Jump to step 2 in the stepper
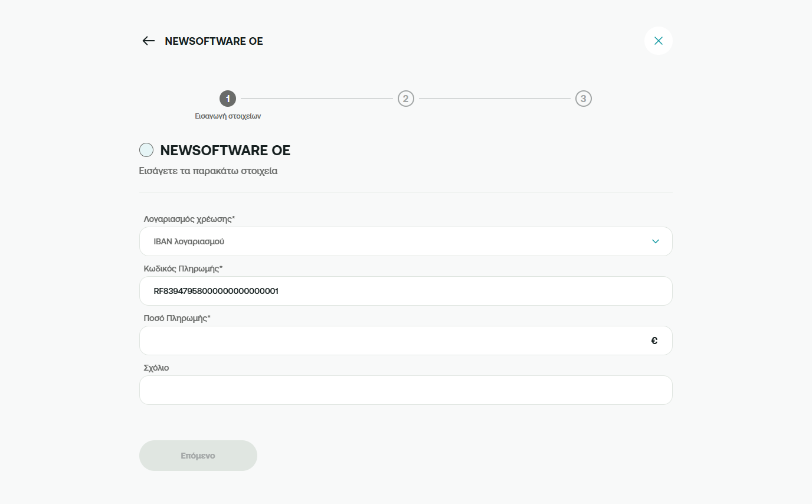This screenshot has height=504, width=812. tap(405, 99)
